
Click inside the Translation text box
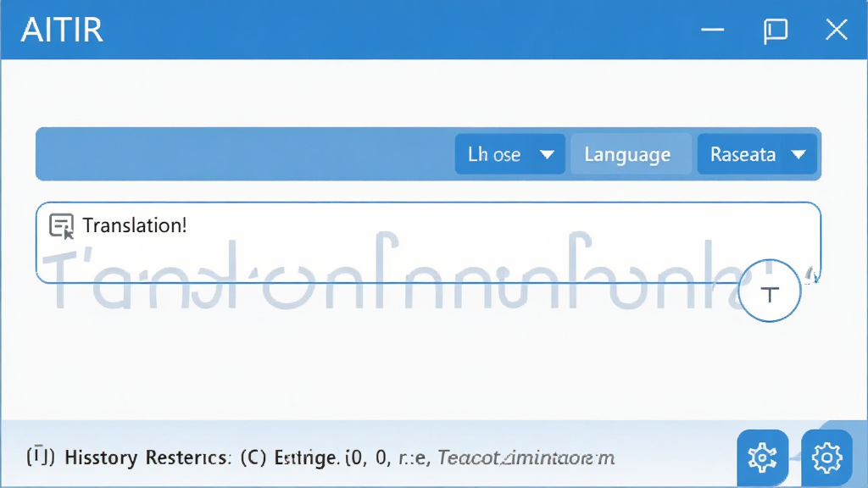428,242
